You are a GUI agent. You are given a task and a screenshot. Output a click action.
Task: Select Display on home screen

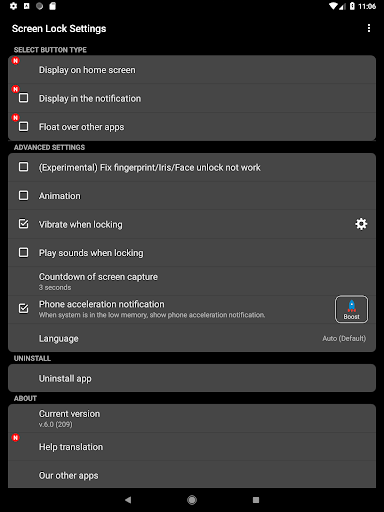coord(192,70)
